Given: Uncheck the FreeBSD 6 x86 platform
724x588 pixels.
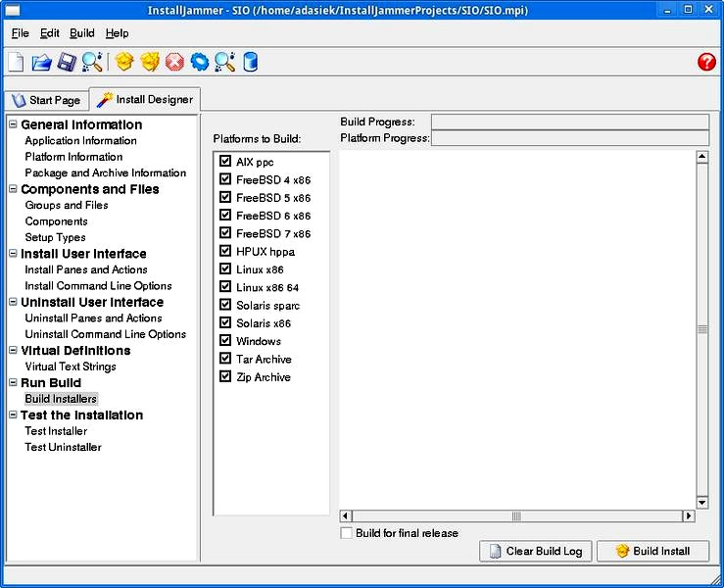Looking at the screenshot, I should tap(225, 216).
